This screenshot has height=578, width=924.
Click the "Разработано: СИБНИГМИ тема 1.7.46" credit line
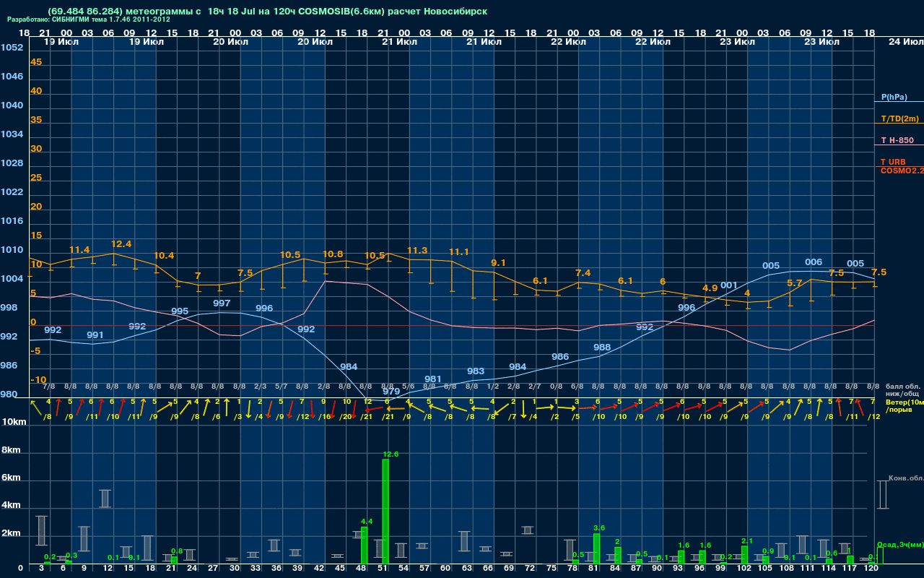pyautogui.click(x=89, y=20)
